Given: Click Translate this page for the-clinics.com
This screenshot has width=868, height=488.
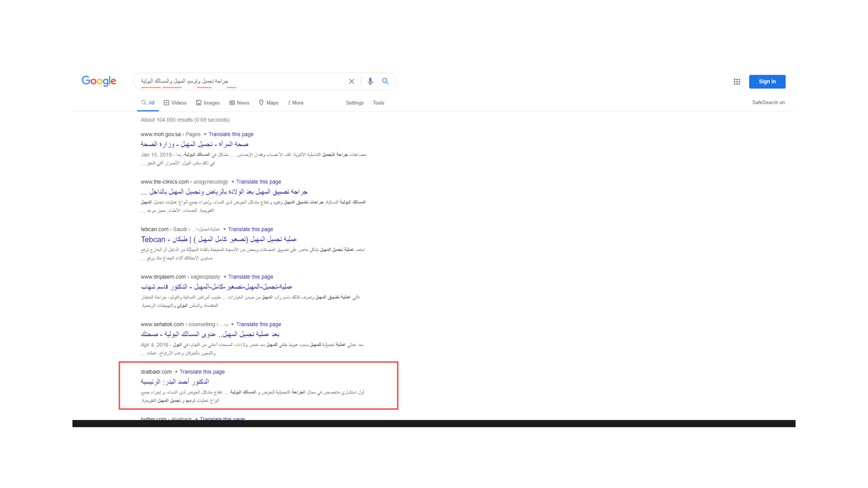Looking at the screenshot, I should (258, 182).
